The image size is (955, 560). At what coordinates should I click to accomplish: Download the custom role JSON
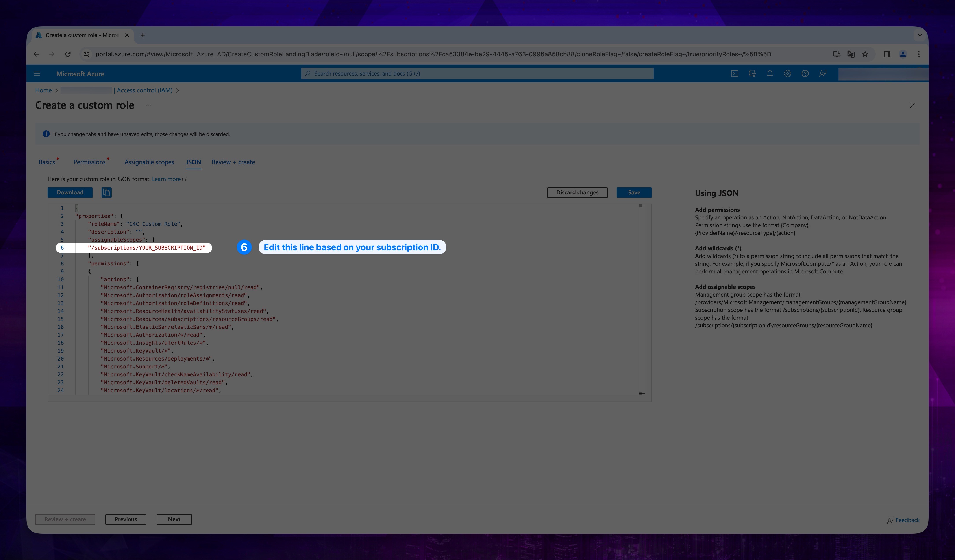click(70, 192)
